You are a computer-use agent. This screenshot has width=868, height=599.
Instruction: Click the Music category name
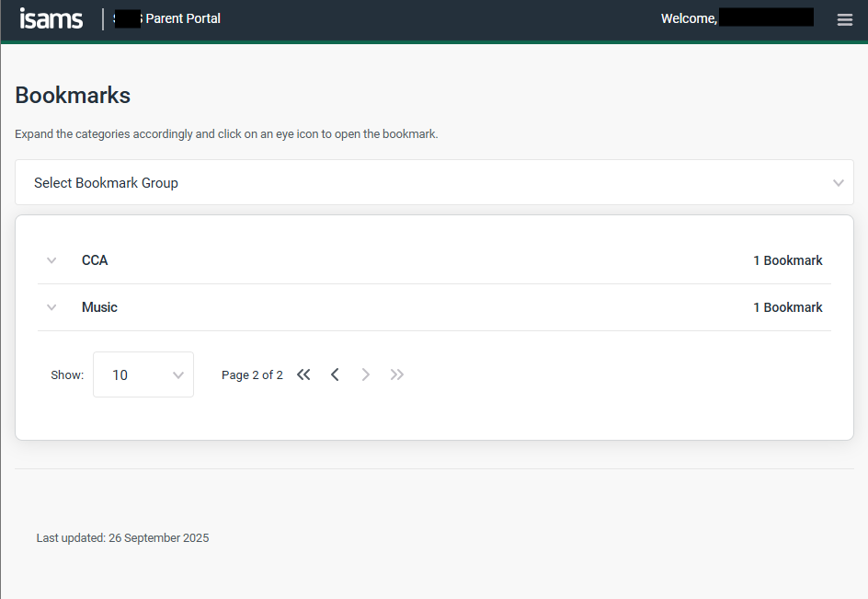99,307
